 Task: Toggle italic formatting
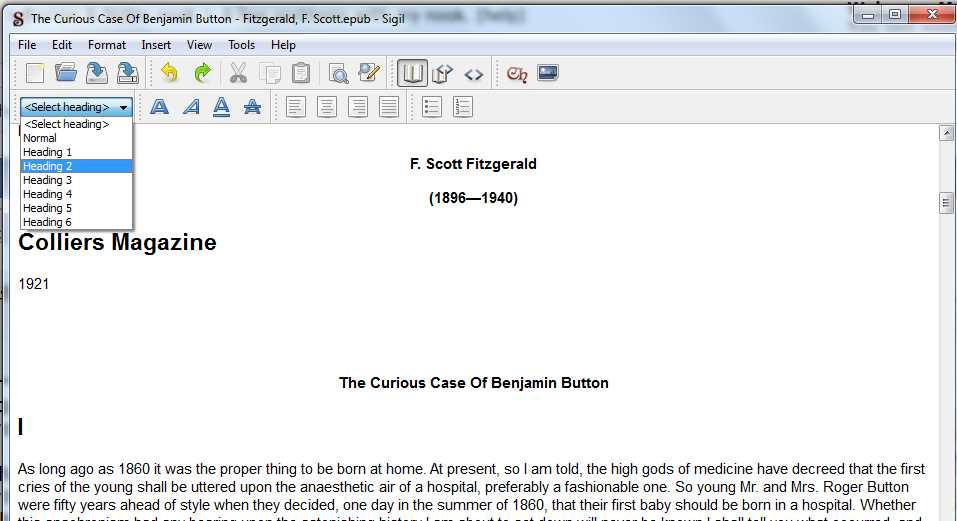click(x=191, y=107)
